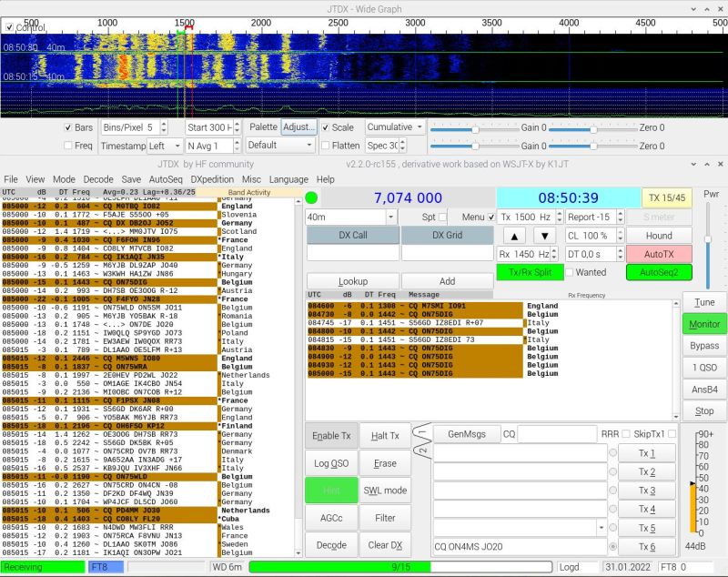This screenshot has height=577, width=728.
Task: Click the Log QSO button
Action: pos(331,463)
